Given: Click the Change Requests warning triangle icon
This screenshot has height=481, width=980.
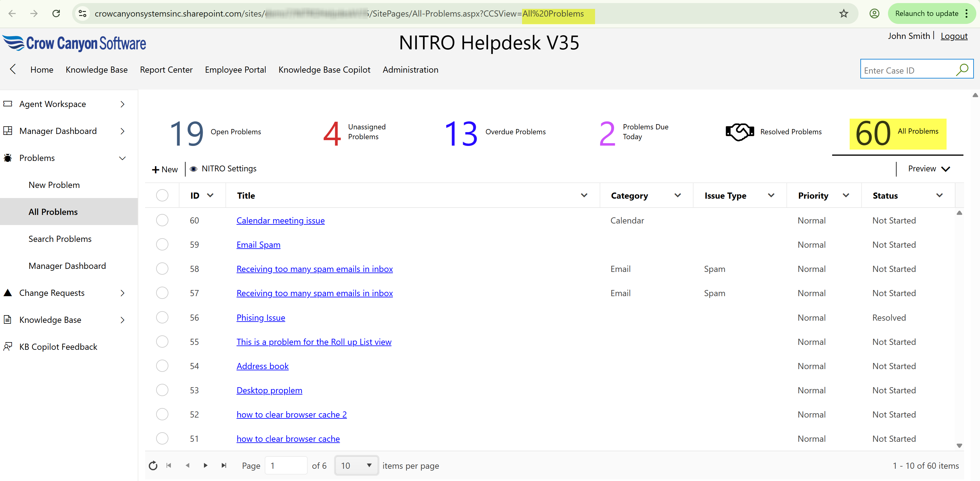Looking at the screenshot, I should click(7, 292).
